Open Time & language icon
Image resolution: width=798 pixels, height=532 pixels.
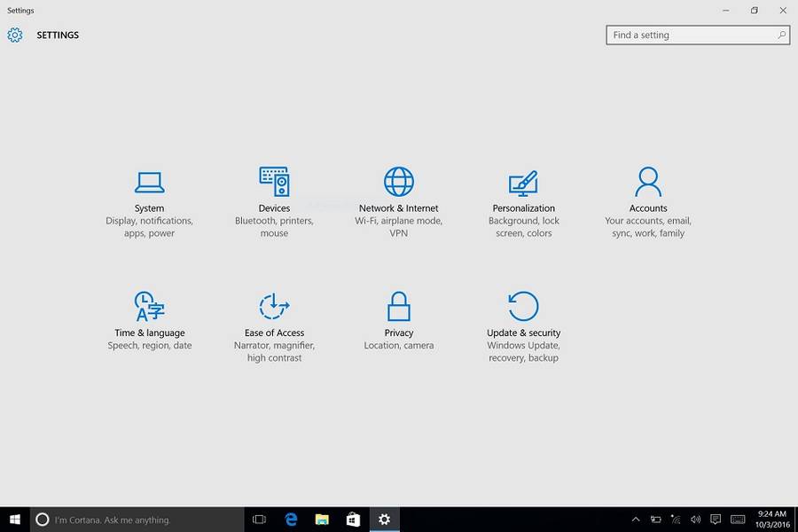point(149,306)
